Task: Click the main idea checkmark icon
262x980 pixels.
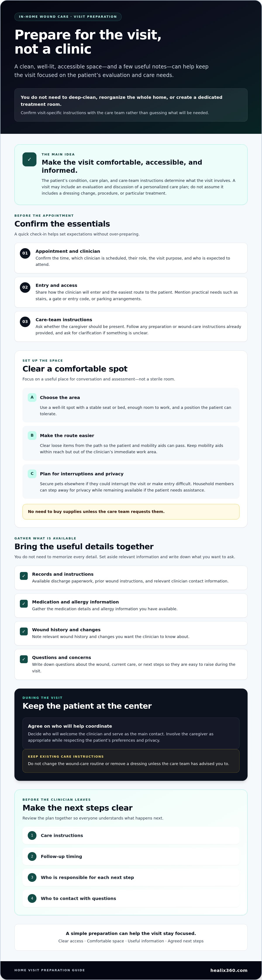Action: point(29,159)
